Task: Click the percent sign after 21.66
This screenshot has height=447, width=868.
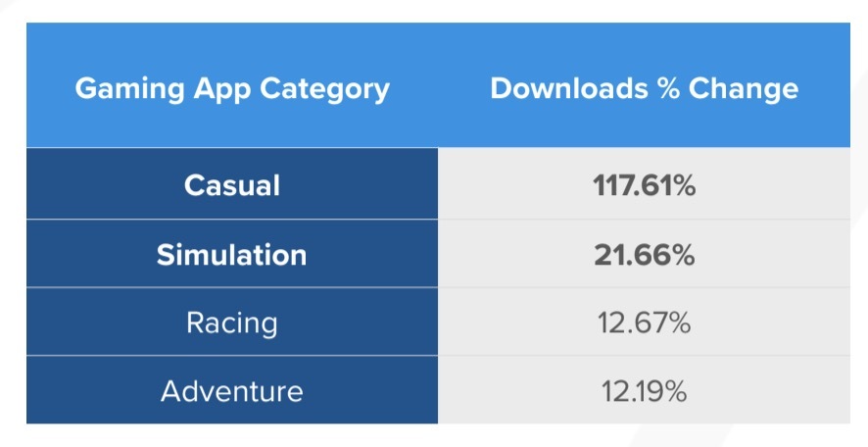Action: pyautogui.click(x=683, y=255)
